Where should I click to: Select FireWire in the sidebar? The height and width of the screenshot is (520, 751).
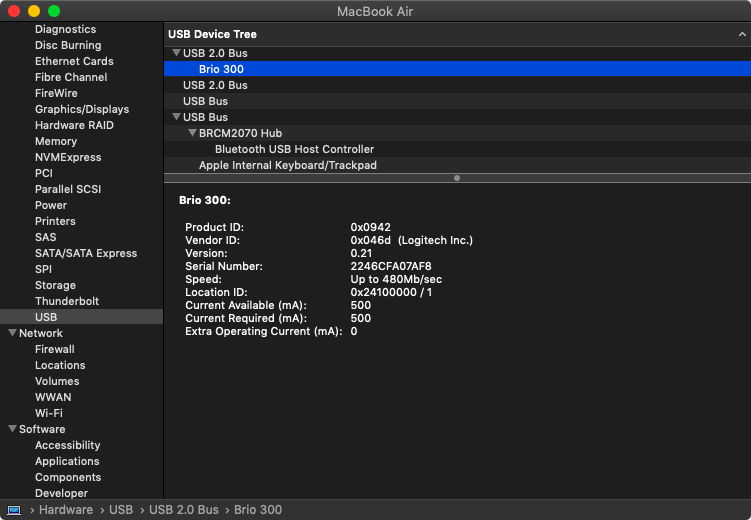tap(56, 93)
